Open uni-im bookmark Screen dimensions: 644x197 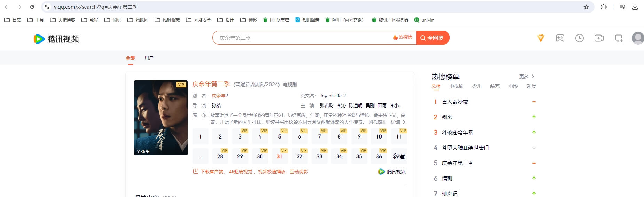pyautogui.click(x=424, y=20)
